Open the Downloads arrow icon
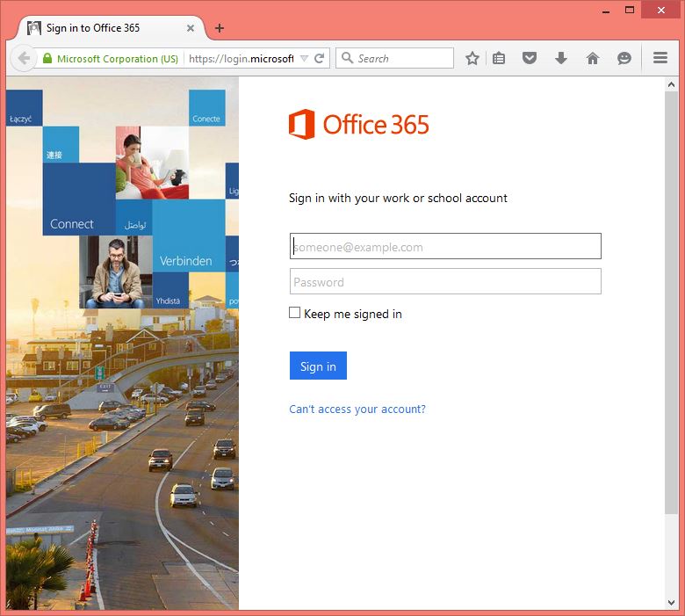Image resolution: width=685 pixels, height=616 pixels. pos(561,58)
